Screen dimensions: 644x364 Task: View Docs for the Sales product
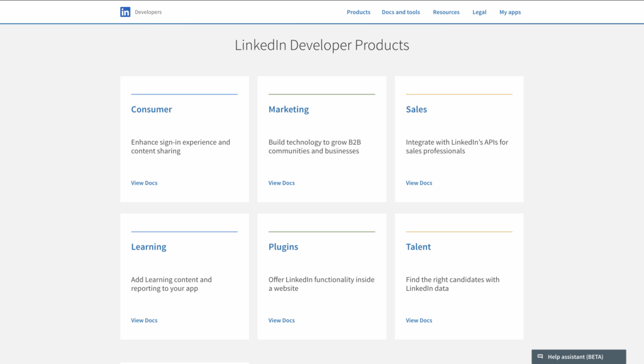418,183
